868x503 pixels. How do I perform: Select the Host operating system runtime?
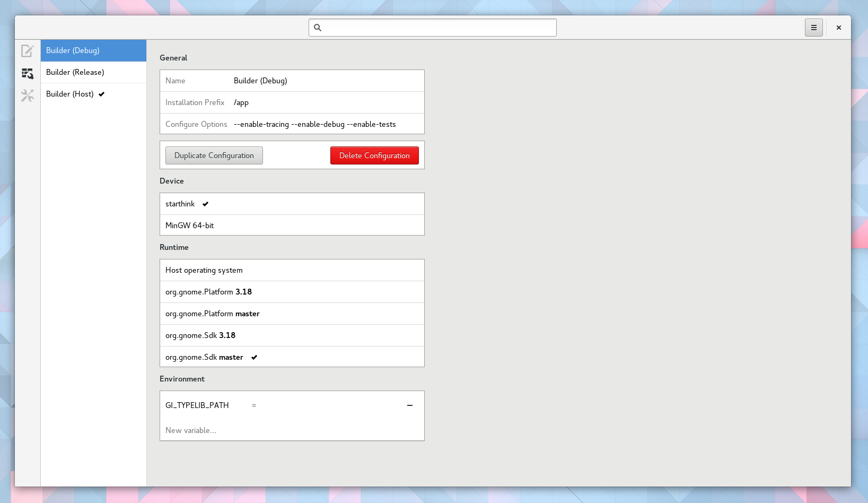(x=292, y=270)
